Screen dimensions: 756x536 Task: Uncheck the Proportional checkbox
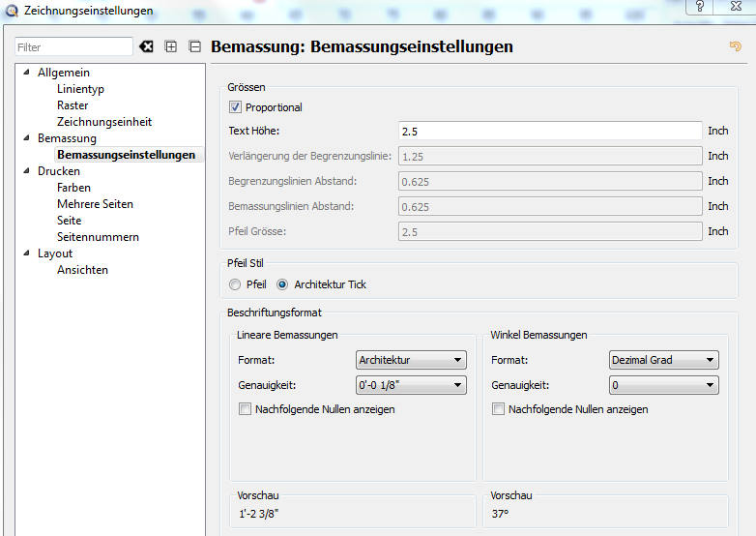pos(235,107)
